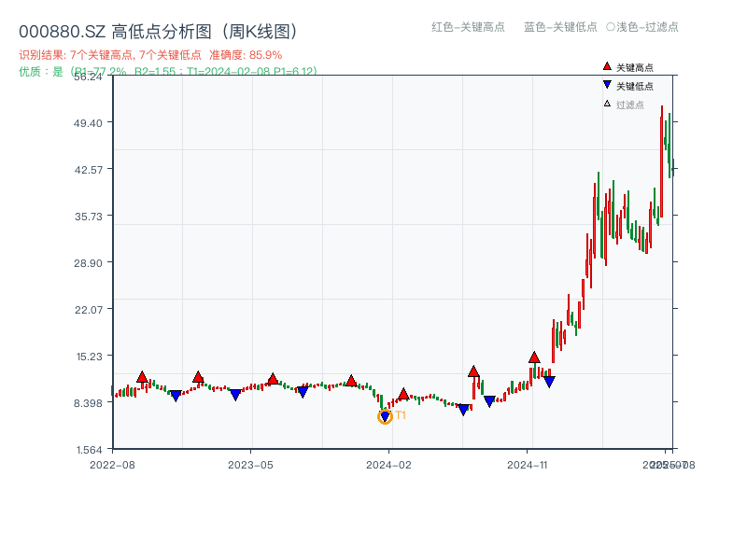Click the 2022-08 x-axis date label

click(x=112, y=465)
